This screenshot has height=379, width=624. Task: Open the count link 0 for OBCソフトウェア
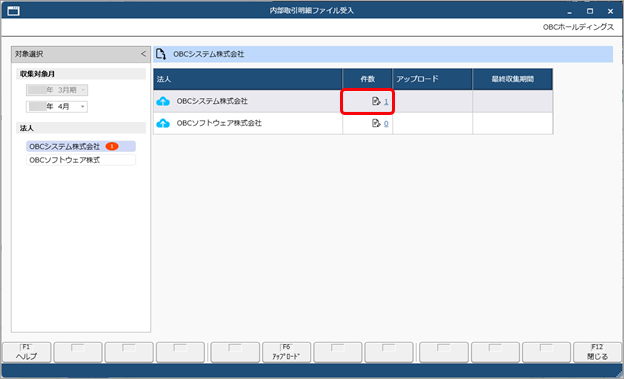386,124
